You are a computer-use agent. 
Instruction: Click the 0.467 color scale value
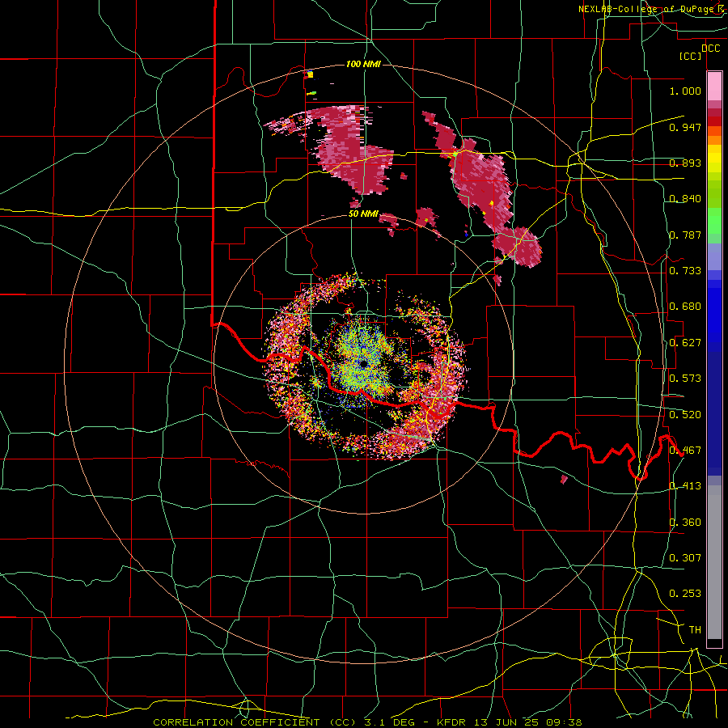coord(685,451)
